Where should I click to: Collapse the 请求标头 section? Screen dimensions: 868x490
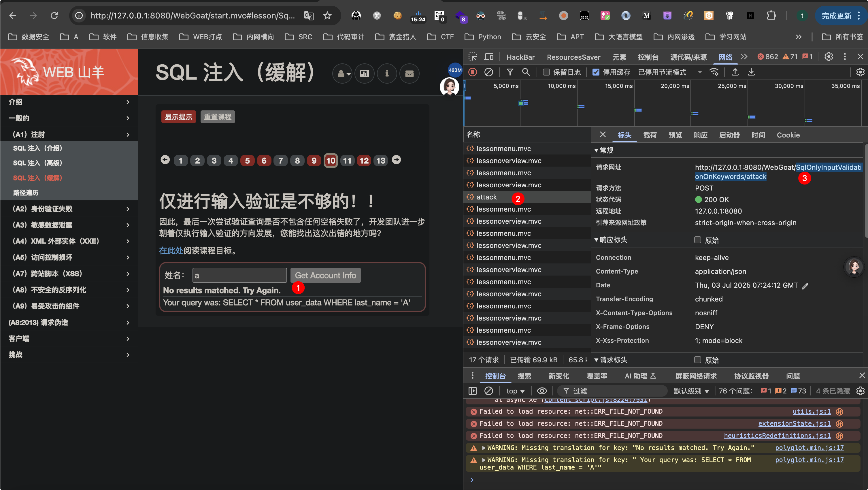(596, 360)
